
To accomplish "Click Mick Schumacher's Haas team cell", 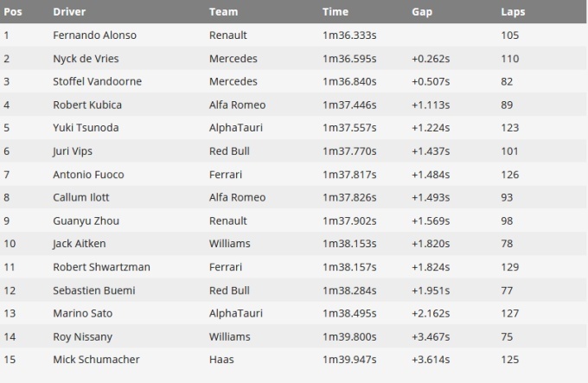I will [222, 360].
